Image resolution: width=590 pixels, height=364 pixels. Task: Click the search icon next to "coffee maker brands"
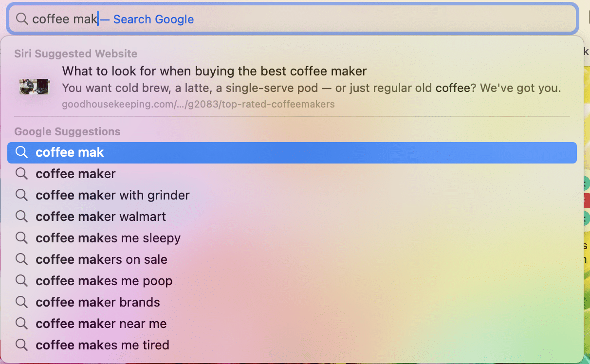tap(21, 302)
